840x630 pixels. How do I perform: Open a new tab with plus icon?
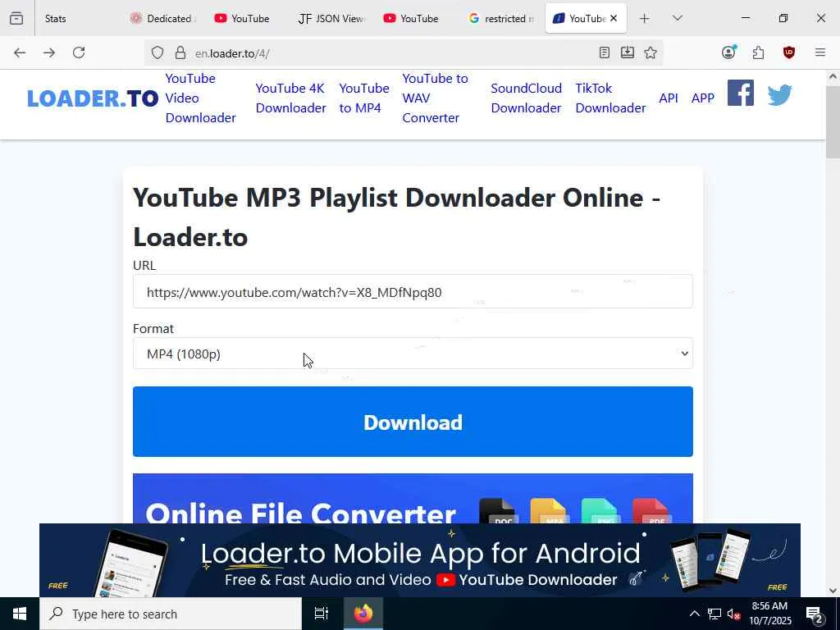coord(645,19)
